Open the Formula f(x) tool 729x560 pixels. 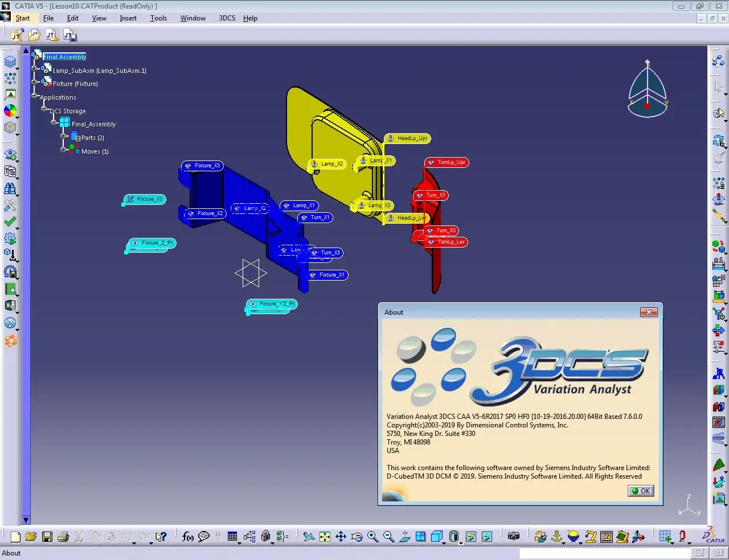(x=188, y=537)
